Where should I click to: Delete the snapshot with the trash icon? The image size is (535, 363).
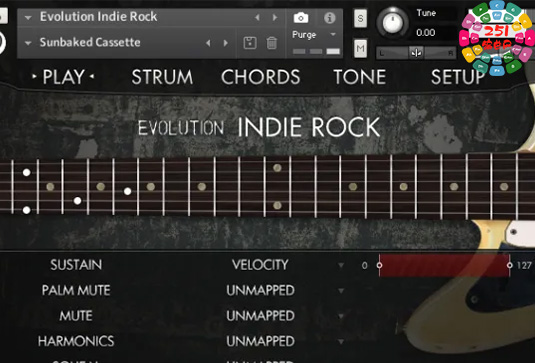[272, 43]
